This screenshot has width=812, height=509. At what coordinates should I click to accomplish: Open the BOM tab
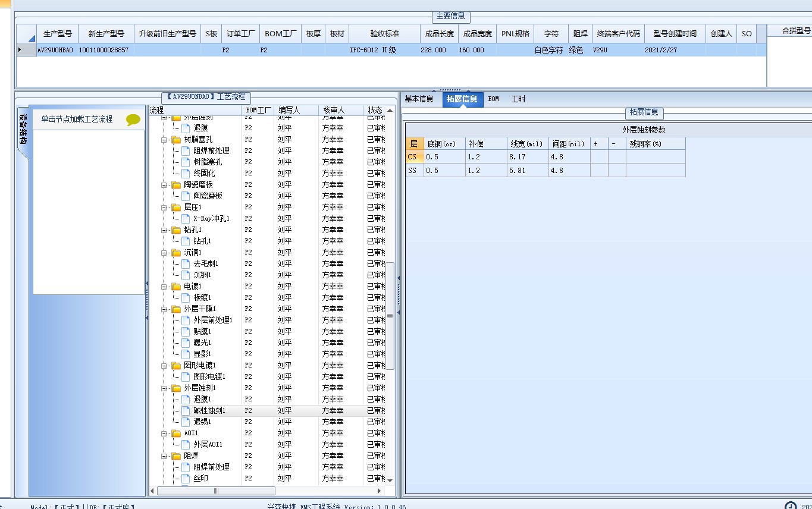point(493,99)
